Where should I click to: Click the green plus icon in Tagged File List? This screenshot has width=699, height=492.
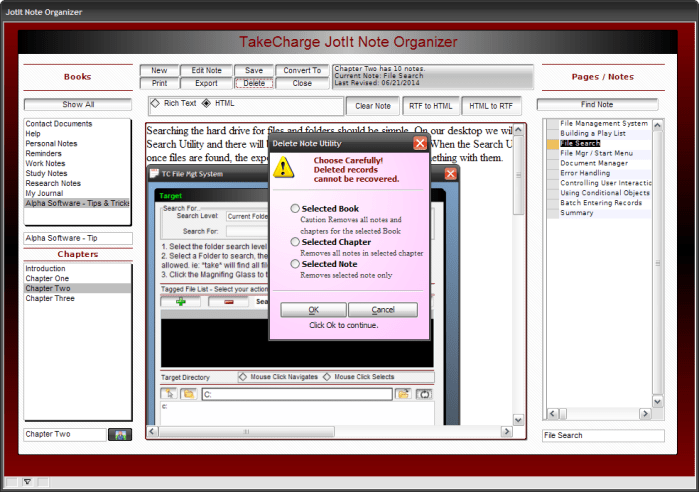pos(181,302)
